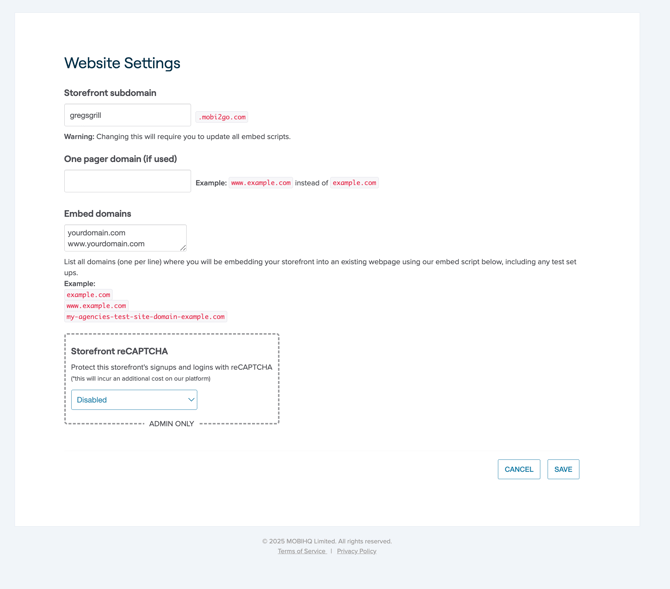Click the Storefront subdomain label
Screen dimensions: 670x589
[x=110, y=93]
